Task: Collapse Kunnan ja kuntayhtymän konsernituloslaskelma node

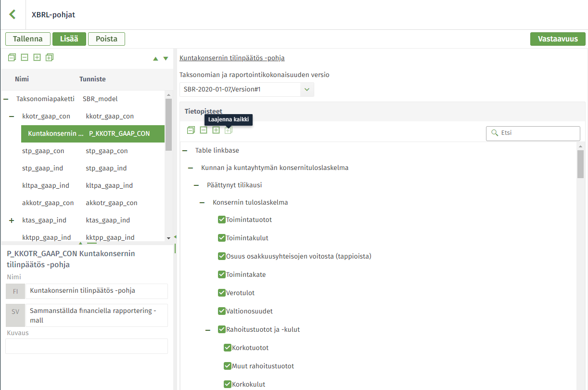Action: click(x=191, y=168)
